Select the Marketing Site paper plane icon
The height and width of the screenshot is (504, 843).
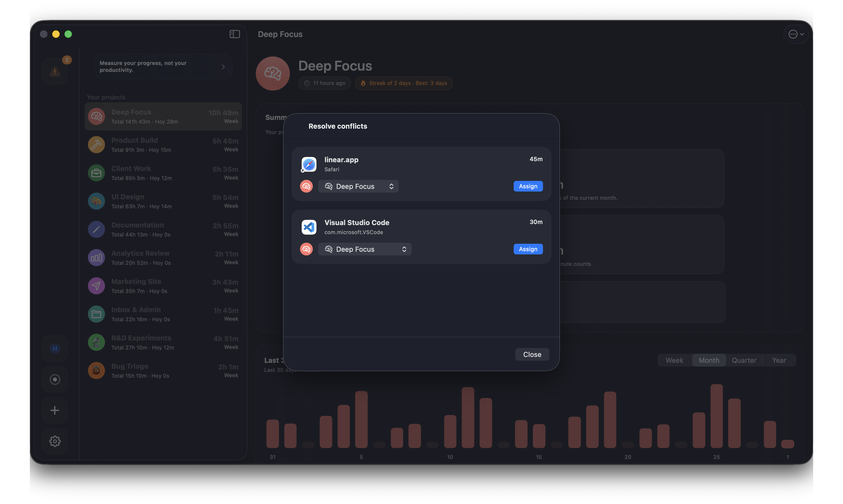coord(96,286)
